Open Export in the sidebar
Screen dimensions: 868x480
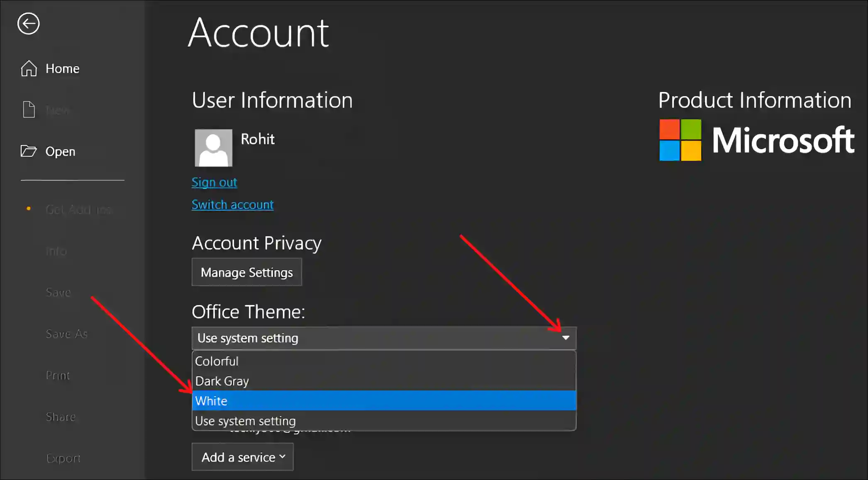pos(63,458)
